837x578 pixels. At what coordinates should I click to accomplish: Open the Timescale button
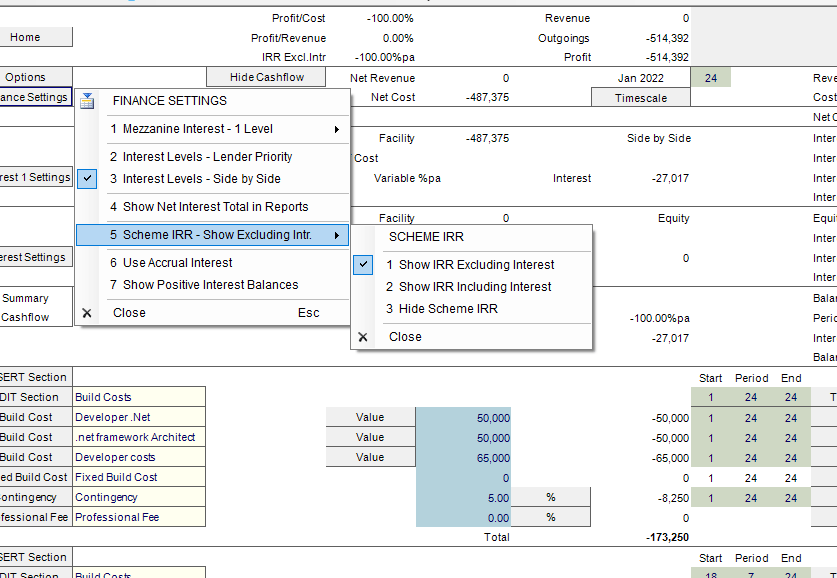pos(641,98)
